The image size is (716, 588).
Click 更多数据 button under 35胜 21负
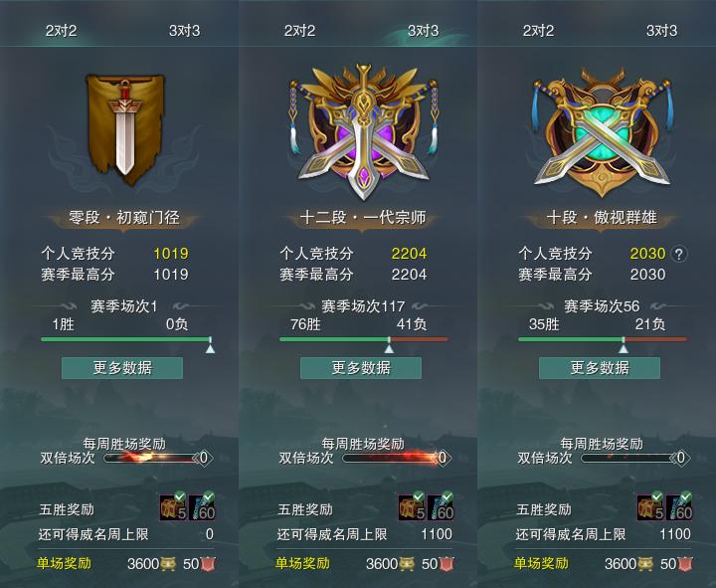(x=600, y=368)
